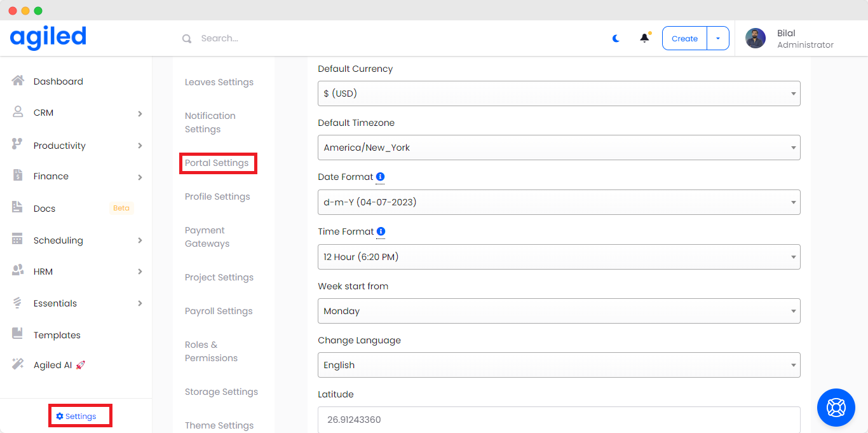Screen dimensions: 868x433
Task: Open the Default Timezone dropdown
Action: (x=559, y=148)
